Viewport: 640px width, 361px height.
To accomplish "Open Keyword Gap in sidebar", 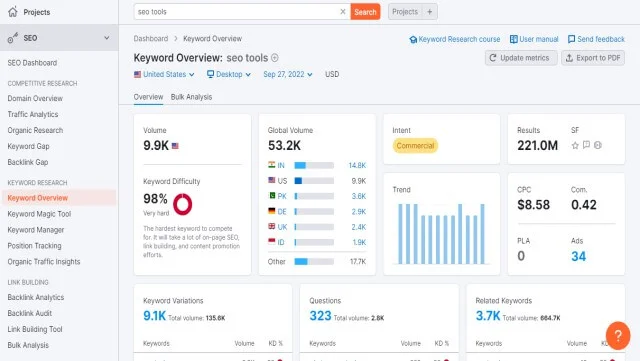I will click(29, 146).
